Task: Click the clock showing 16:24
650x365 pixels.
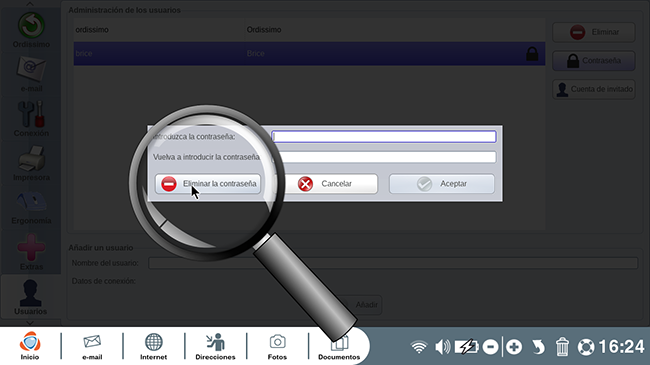Action: click(621, 346)
